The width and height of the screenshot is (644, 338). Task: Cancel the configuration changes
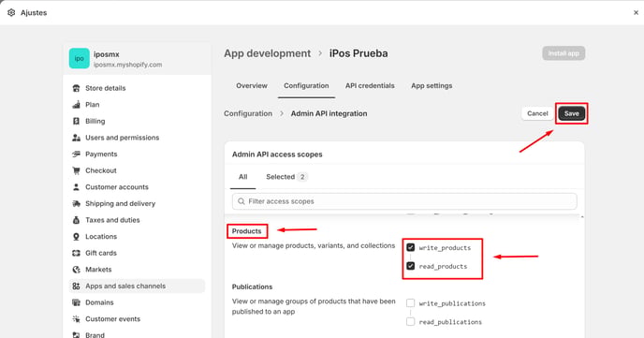coord(537,113)
